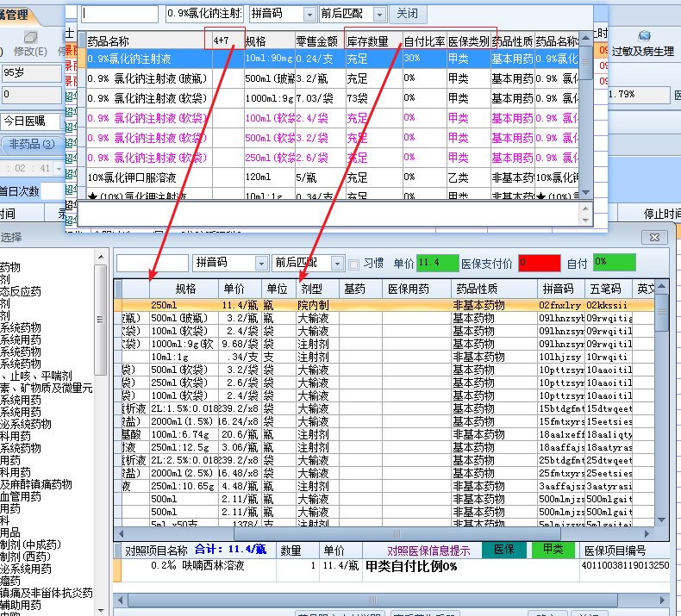
Task: Open the 前后匹配 dropdown in the 选择 dialog
Action: point(337,263)
